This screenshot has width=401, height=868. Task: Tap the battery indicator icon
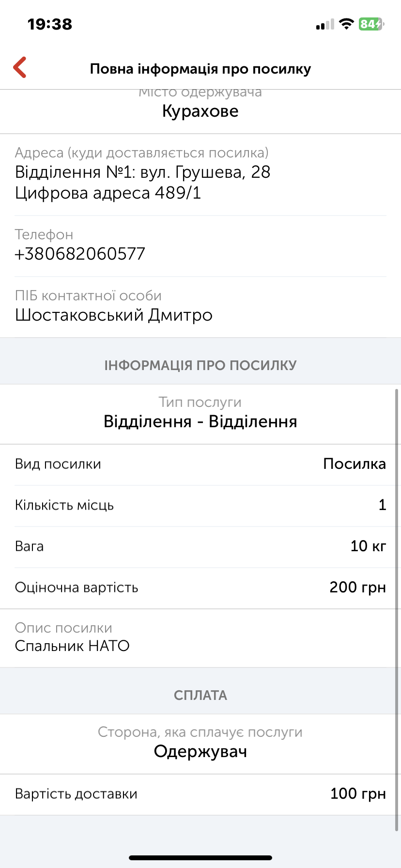pos(371,24)
